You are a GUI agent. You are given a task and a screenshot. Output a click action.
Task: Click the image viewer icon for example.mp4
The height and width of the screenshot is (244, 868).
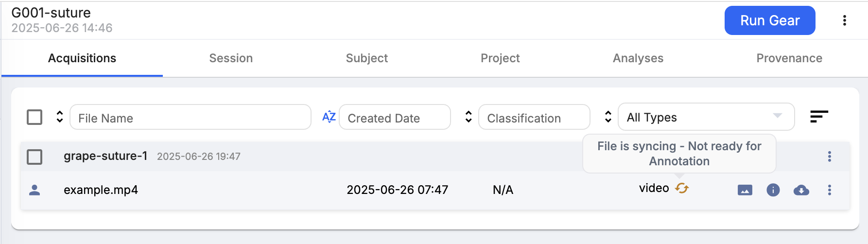point(745,190)
